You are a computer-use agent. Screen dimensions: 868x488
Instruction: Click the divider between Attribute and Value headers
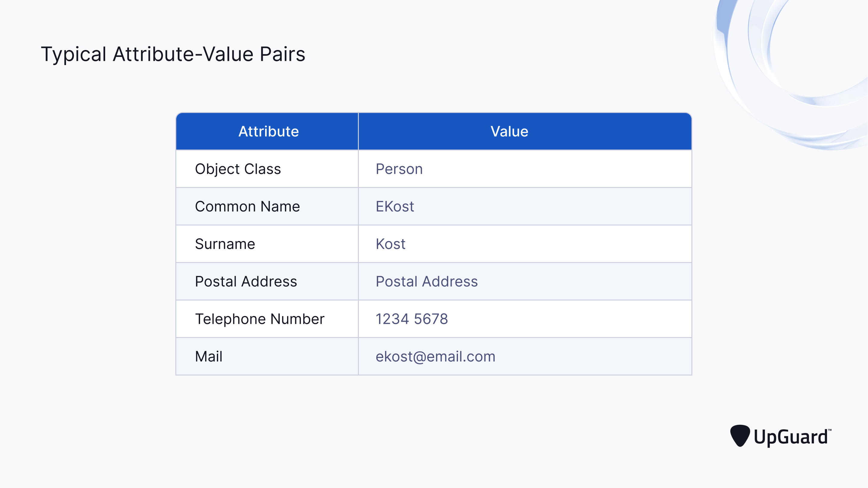358,131
